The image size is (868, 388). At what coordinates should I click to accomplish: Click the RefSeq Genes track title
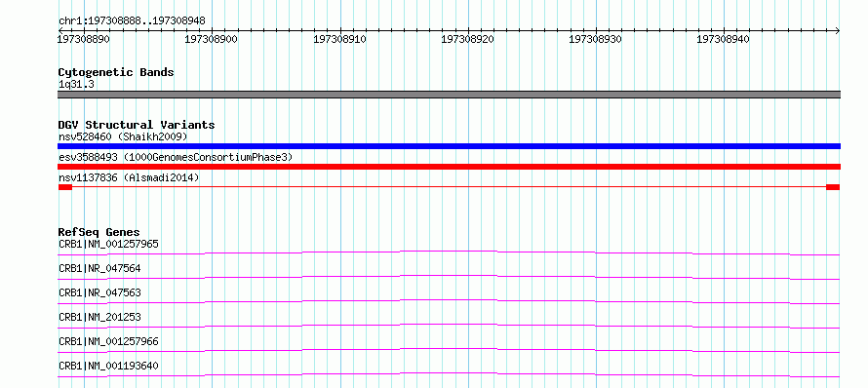tap(99, 232)
